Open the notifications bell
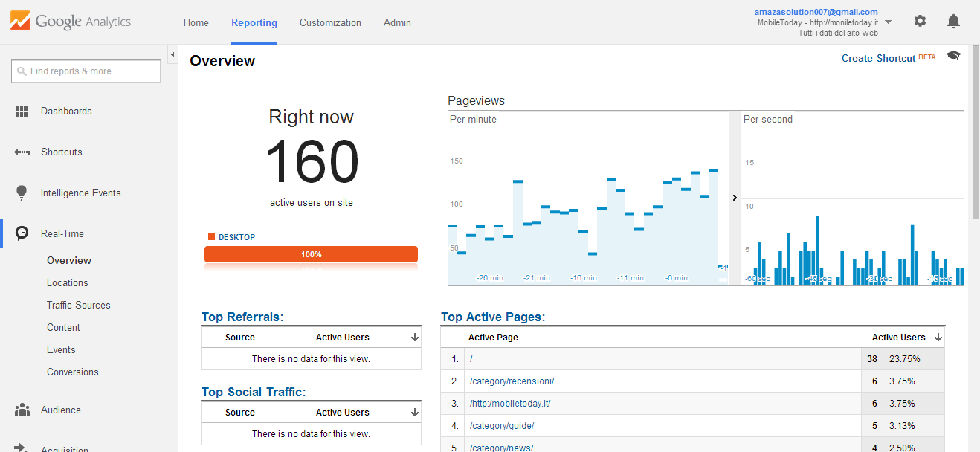The width and height of the screenshot is (980, 452). click(x=953, y=21)
